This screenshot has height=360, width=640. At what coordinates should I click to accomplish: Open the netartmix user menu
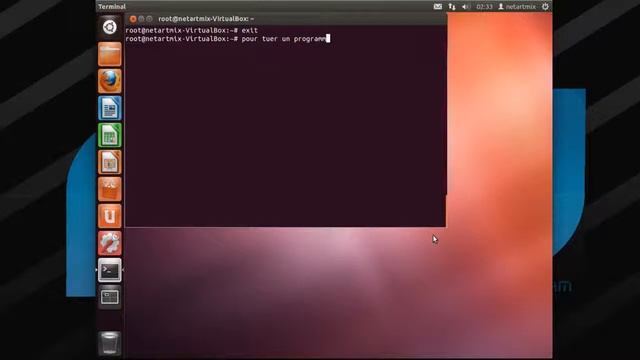517,7
